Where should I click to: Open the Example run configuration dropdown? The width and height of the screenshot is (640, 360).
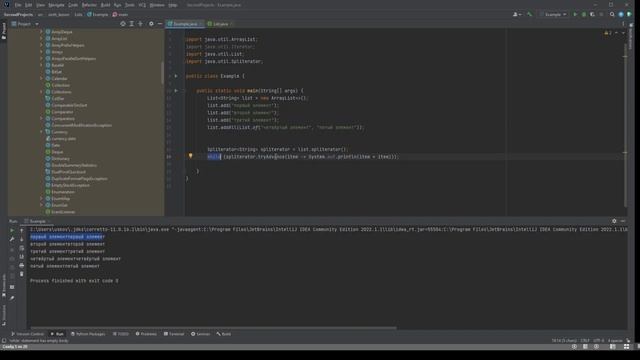point(553,14)
